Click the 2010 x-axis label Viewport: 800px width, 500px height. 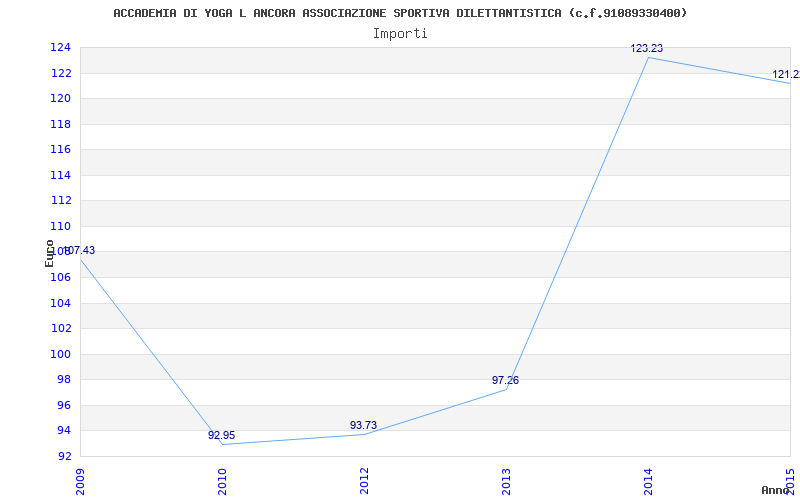point(222,481)
